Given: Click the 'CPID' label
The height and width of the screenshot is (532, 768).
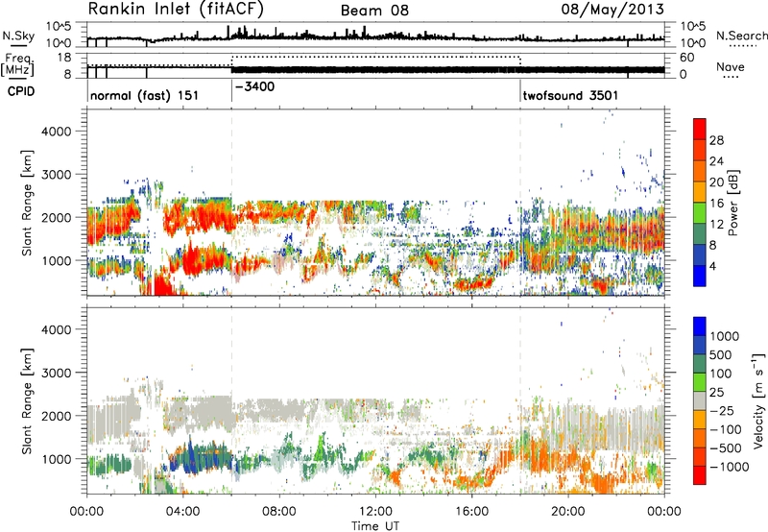Looking at the screenshot, I should tap(21, 91).
